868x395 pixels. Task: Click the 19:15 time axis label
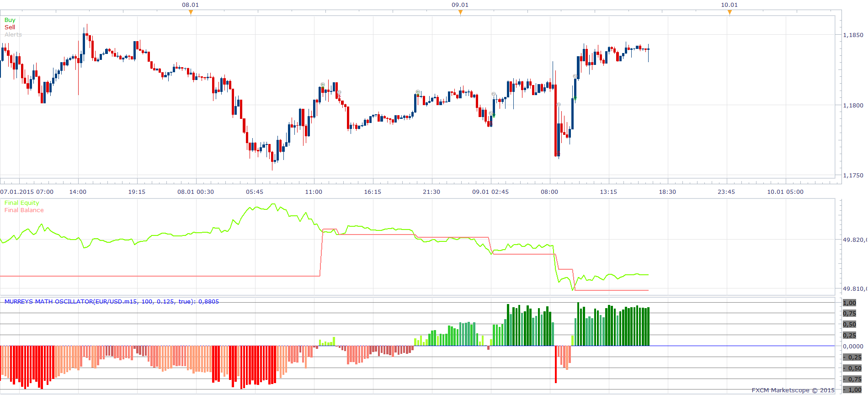[137, 192]
